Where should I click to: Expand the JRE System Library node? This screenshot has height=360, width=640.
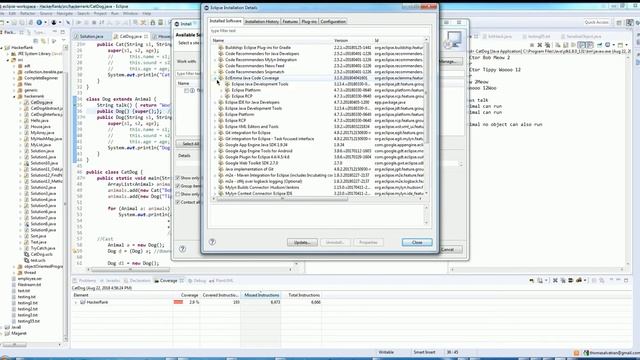[8, 54]
